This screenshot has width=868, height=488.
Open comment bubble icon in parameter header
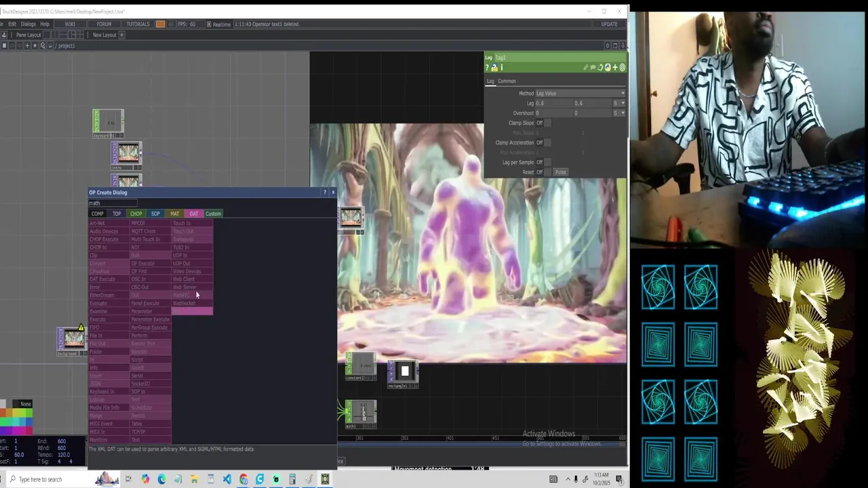point(593,68)
